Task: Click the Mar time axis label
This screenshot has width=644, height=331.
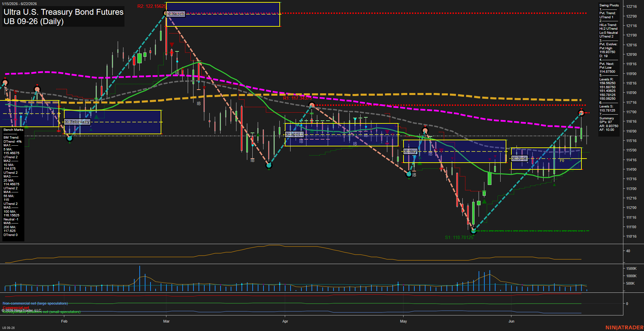Action: point(166,321)
